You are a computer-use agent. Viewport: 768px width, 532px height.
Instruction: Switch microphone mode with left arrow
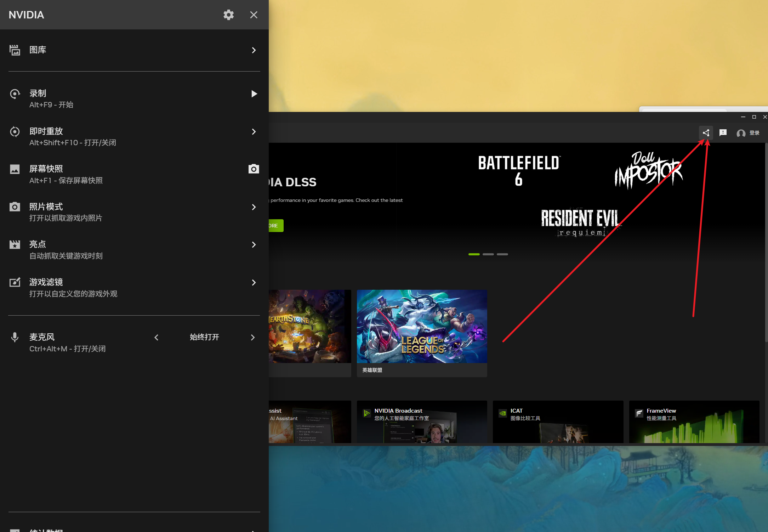point(157,338)
